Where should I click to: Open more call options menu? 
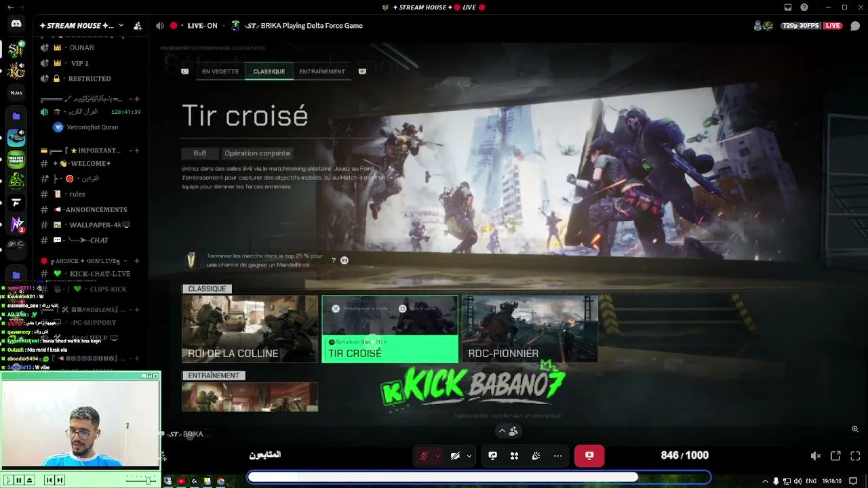click(x=558, y=455)
